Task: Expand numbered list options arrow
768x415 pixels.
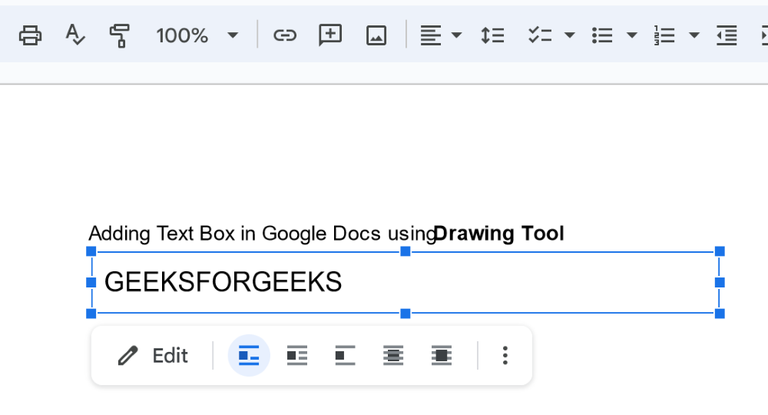Action: tap(694, 35)
